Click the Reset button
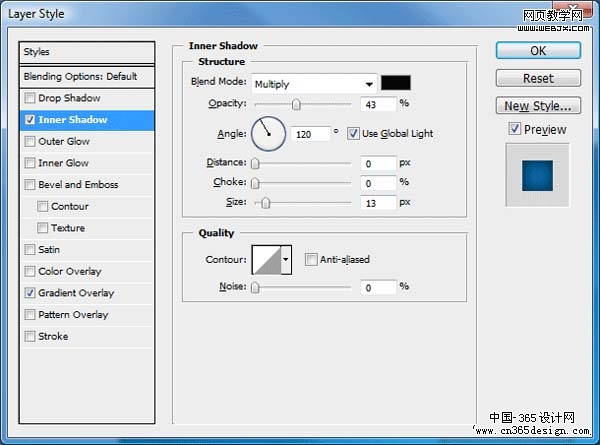 (538, 78)
